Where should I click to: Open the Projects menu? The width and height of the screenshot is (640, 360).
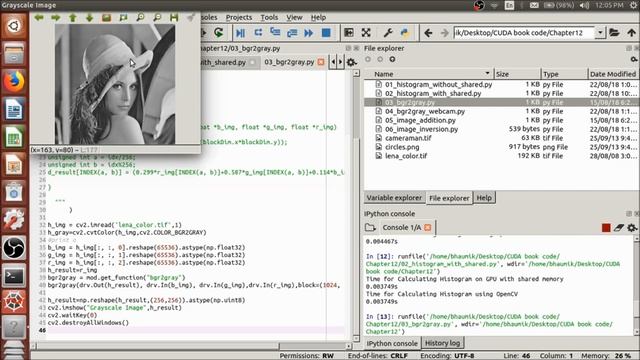[239, 18]
